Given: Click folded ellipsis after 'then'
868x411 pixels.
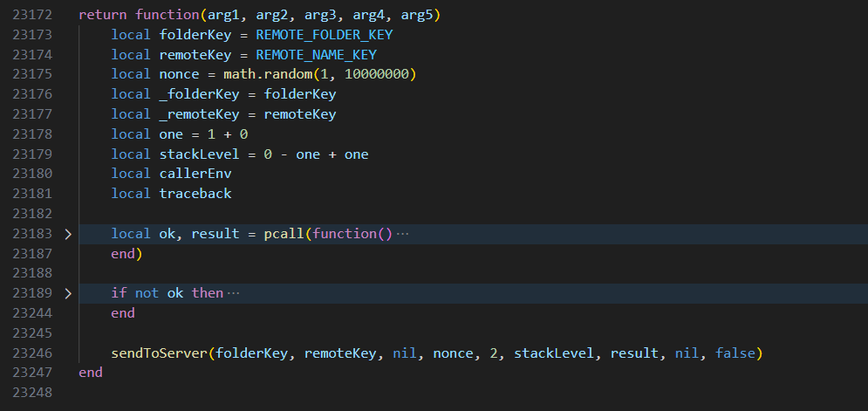Looking at the screenshot, I should [234, 293].
